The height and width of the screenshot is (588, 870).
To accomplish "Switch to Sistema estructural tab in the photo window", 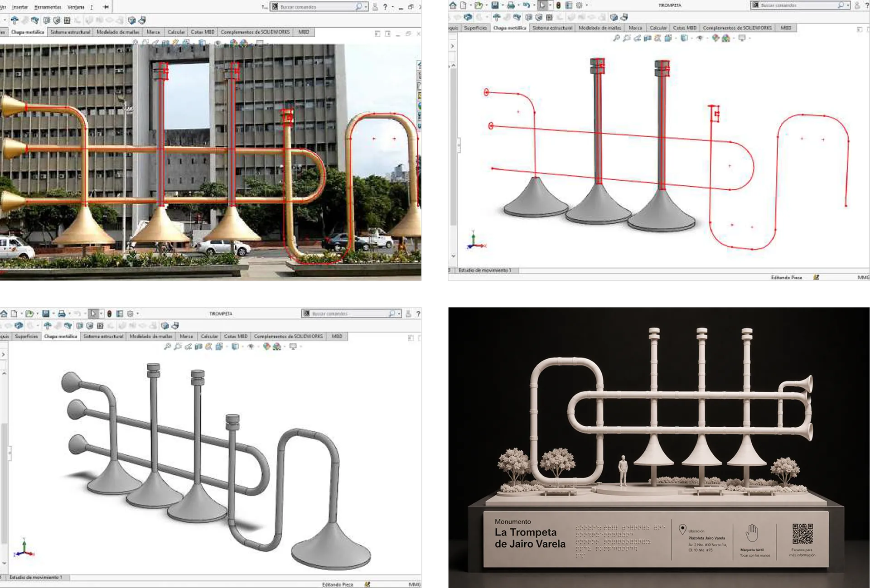I will 70,32.
